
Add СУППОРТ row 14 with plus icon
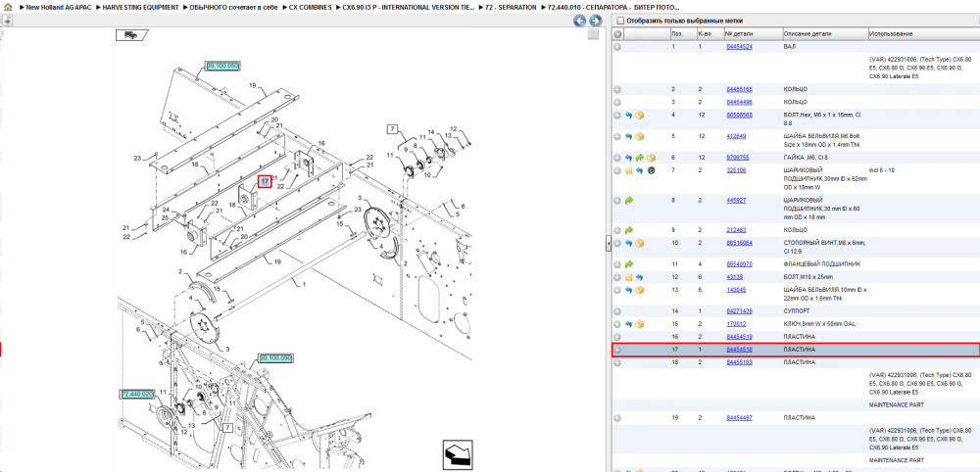(x=617, y=311)
